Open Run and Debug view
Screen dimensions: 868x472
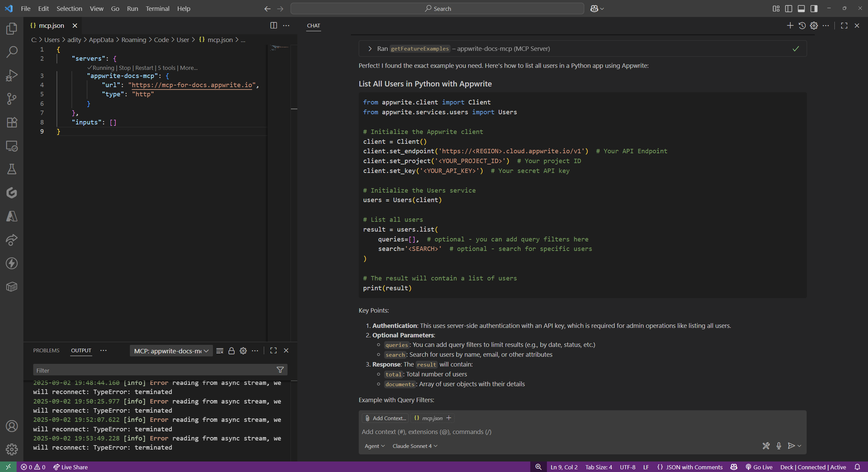tap(12, 75)
